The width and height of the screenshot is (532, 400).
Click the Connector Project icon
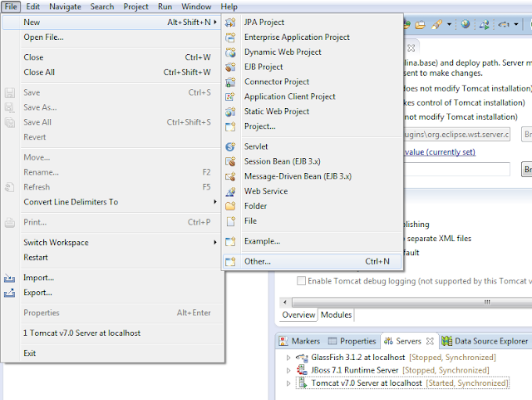point(230,81)
